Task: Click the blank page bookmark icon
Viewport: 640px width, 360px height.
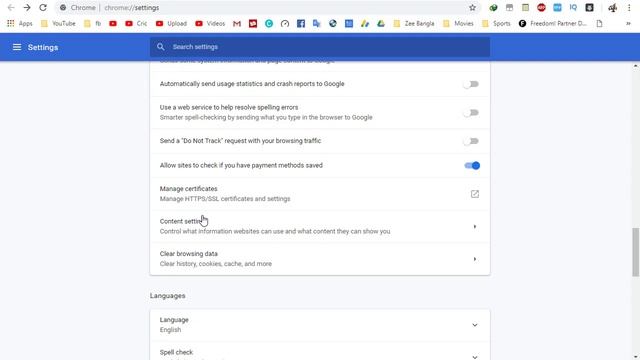Action: pyautogui.click(x=599, y=24)
